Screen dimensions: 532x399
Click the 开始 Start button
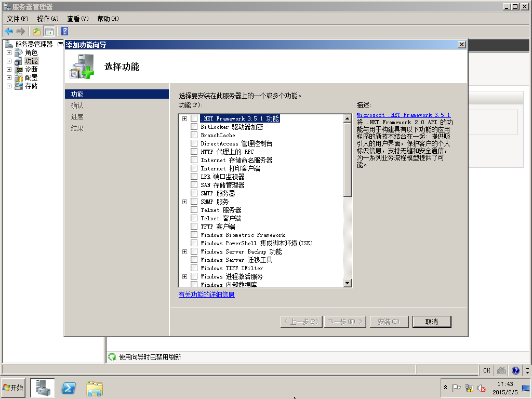(x=13, y=388)
